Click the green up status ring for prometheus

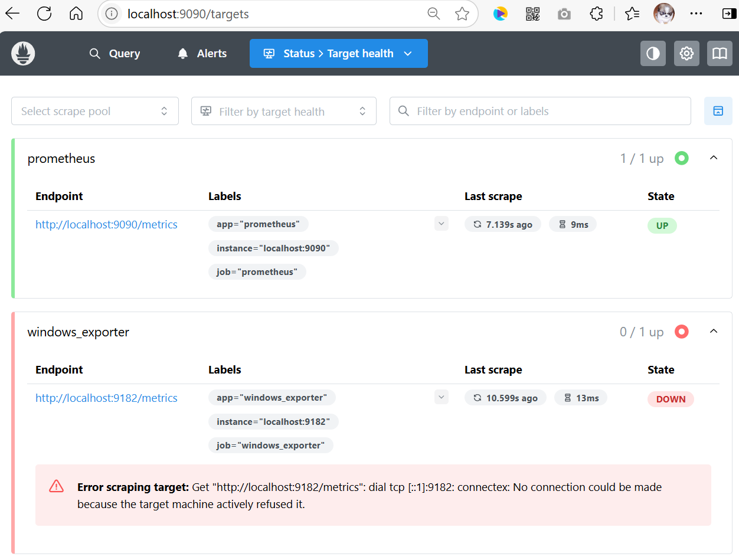682,158
